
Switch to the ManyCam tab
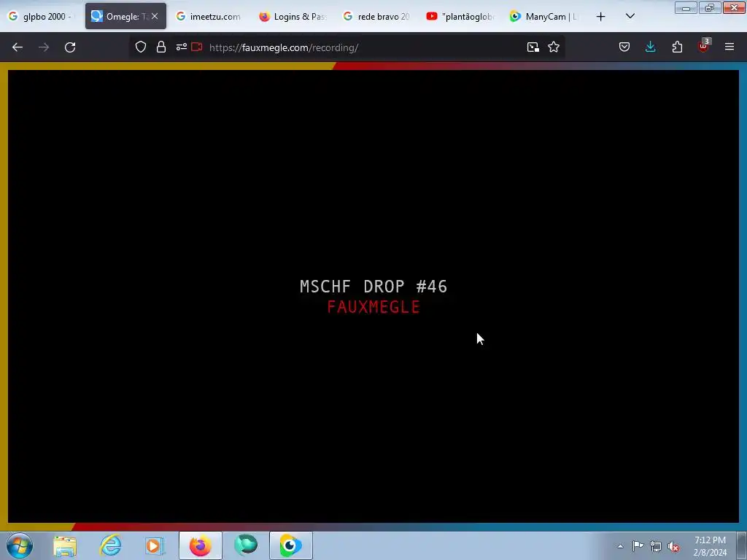544,16
